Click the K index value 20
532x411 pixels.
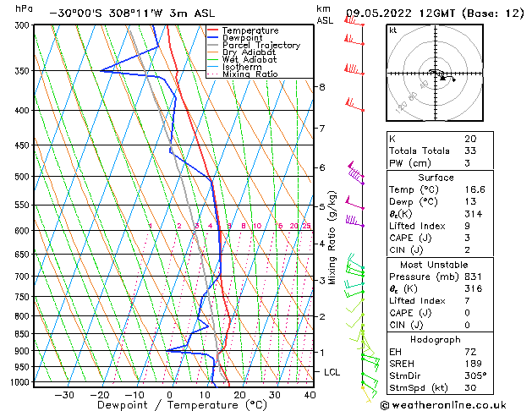(470, 139)
